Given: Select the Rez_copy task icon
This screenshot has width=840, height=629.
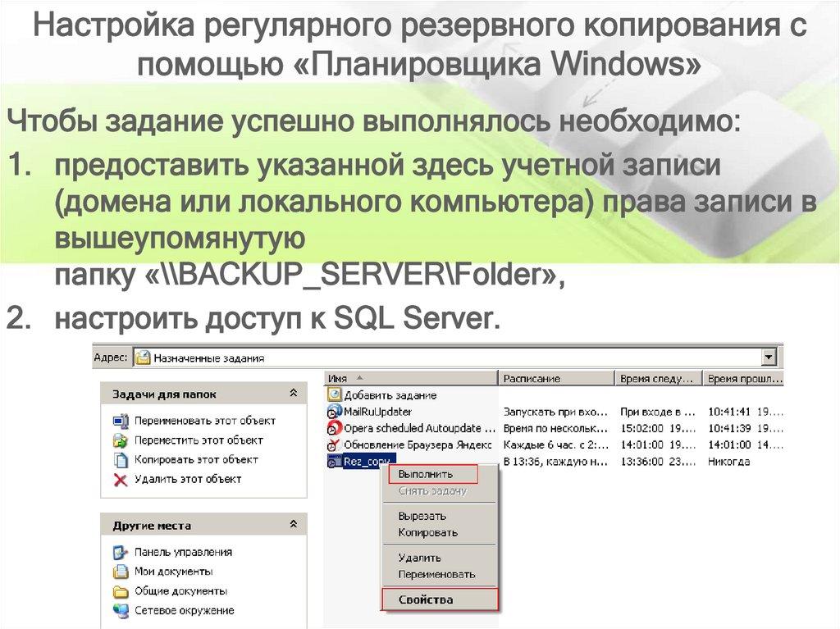Looking at the screenshot, I should click(335, 459).
